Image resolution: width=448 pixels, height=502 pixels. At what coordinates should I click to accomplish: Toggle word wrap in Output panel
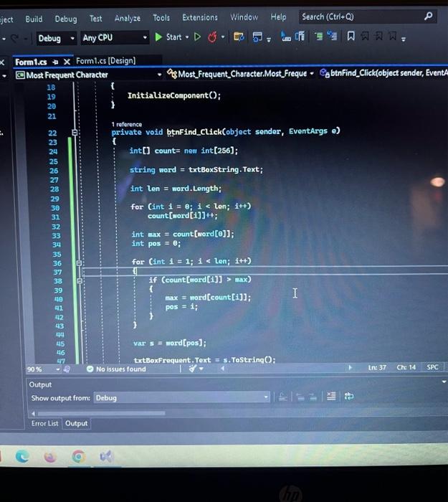point(348,397)
